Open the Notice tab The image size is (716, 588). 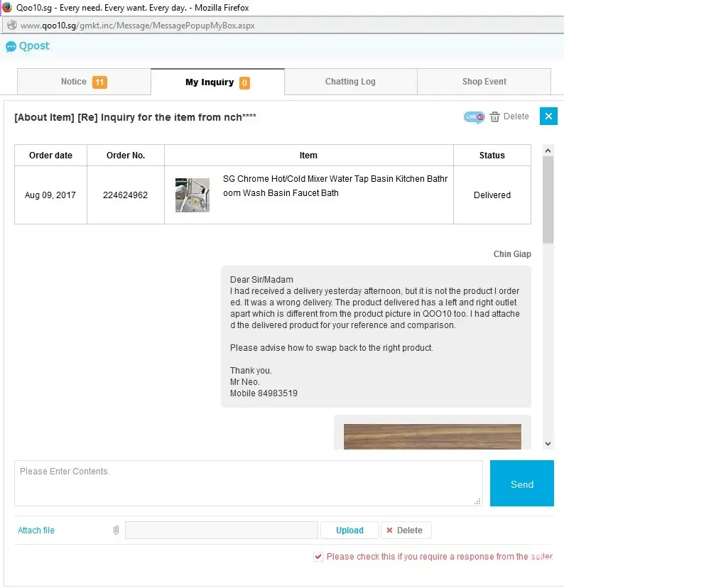[x=74, y=82]
